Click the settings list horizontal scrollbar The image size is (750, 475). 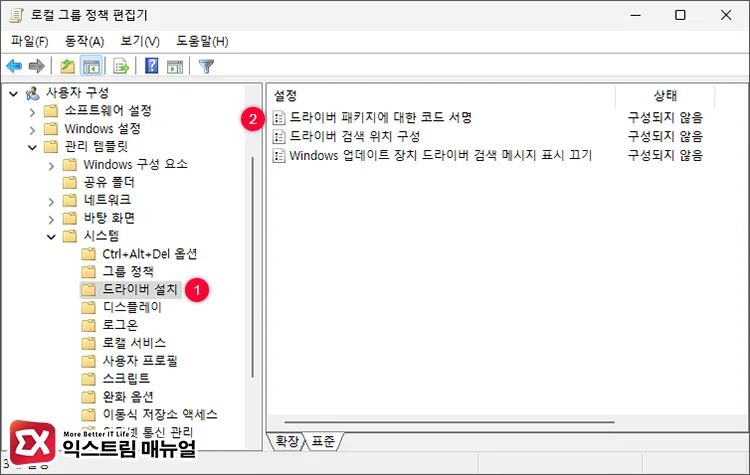[x=449, y=422]
